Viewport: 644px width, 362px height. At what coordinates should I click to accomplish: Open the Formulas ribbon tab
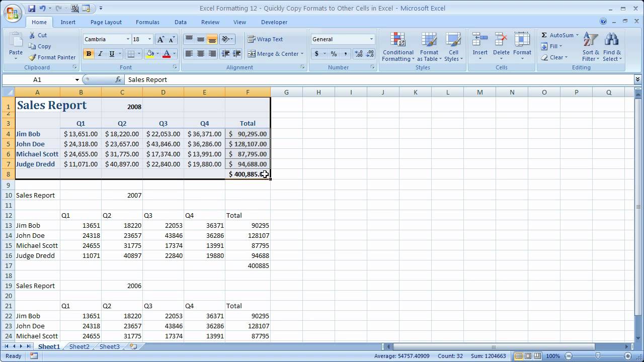147,22
